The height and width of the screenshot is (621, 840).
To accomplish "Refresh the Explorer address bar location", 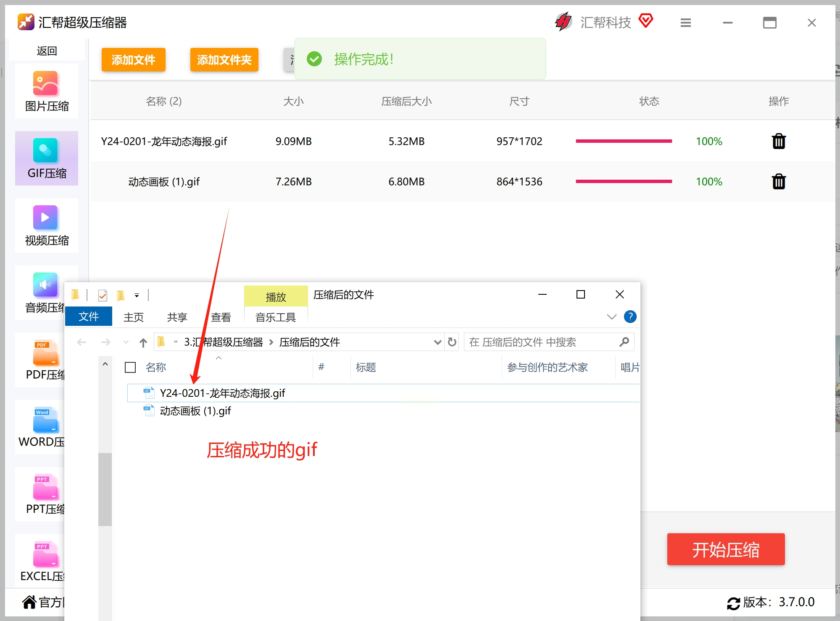I will 452,342.
